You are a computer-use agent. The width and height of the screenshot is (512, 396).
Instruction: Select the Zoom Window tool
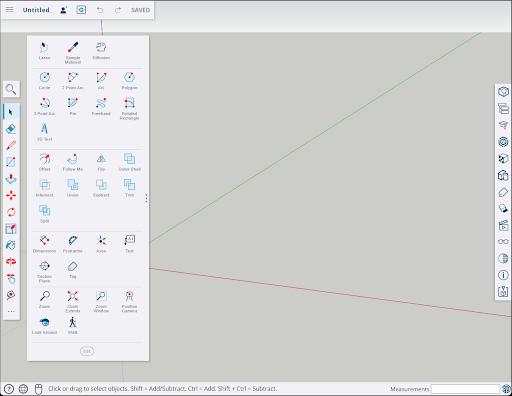[101, 301]
